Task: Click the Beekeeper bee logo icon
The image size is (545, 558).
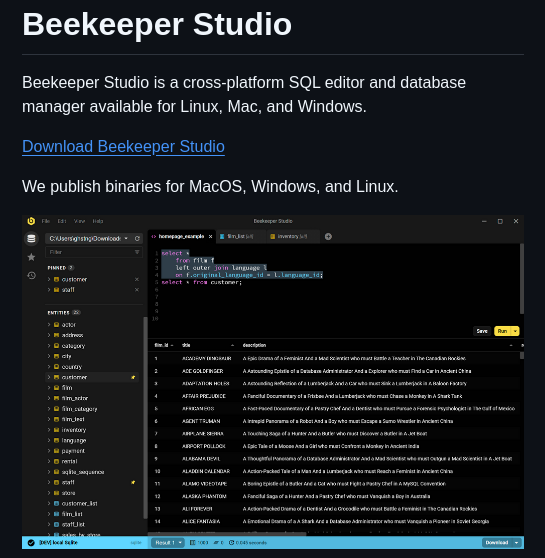Action: click(31, 221)
